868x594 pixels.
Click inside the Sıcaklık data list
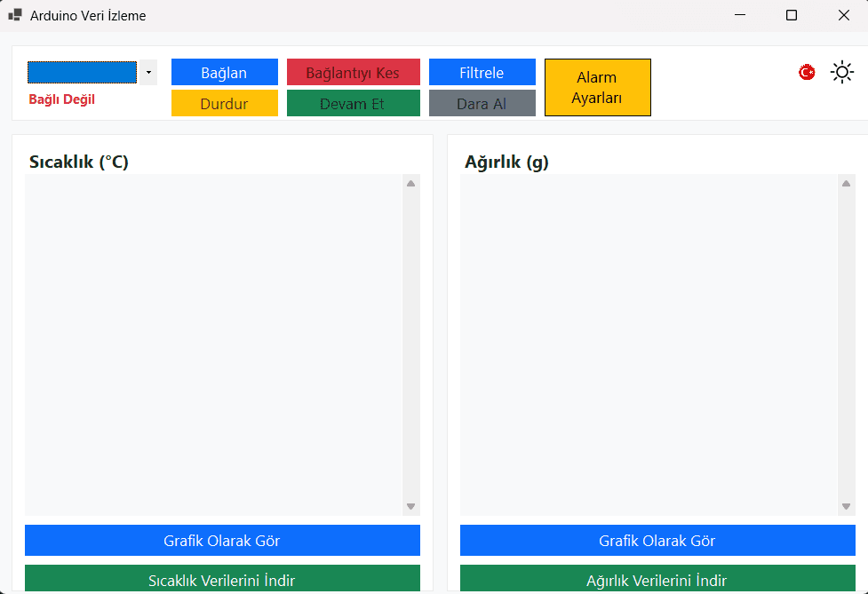click(x=214, y=345)
